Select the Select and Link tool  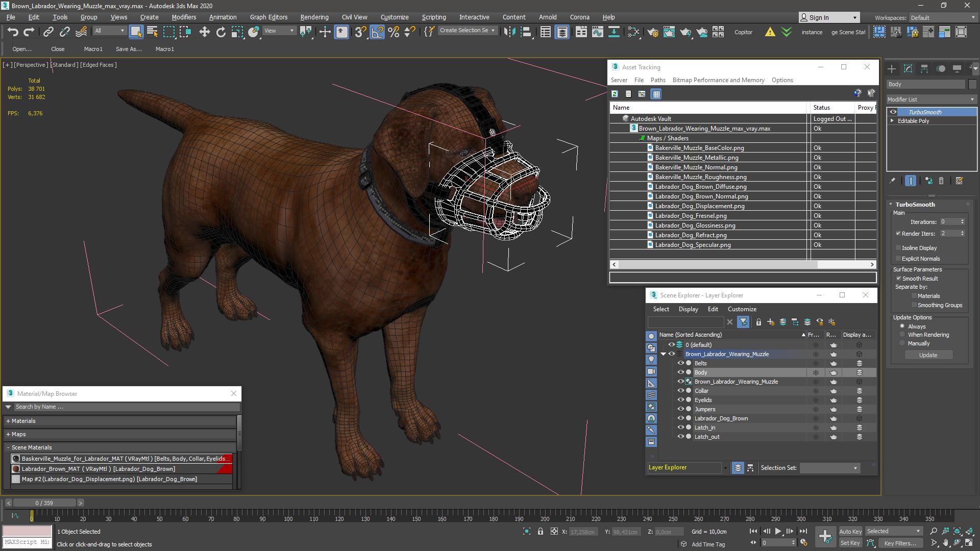48,32
